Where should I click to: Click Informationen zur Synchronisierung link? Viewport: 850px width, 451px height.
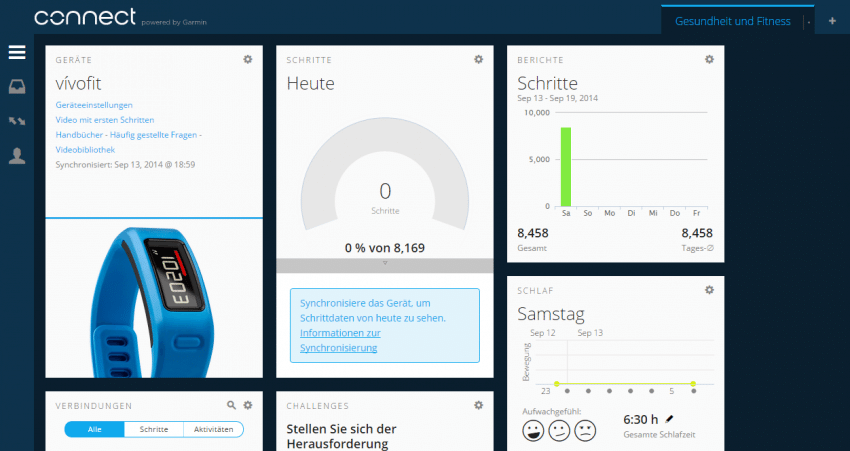coord(339,340)
